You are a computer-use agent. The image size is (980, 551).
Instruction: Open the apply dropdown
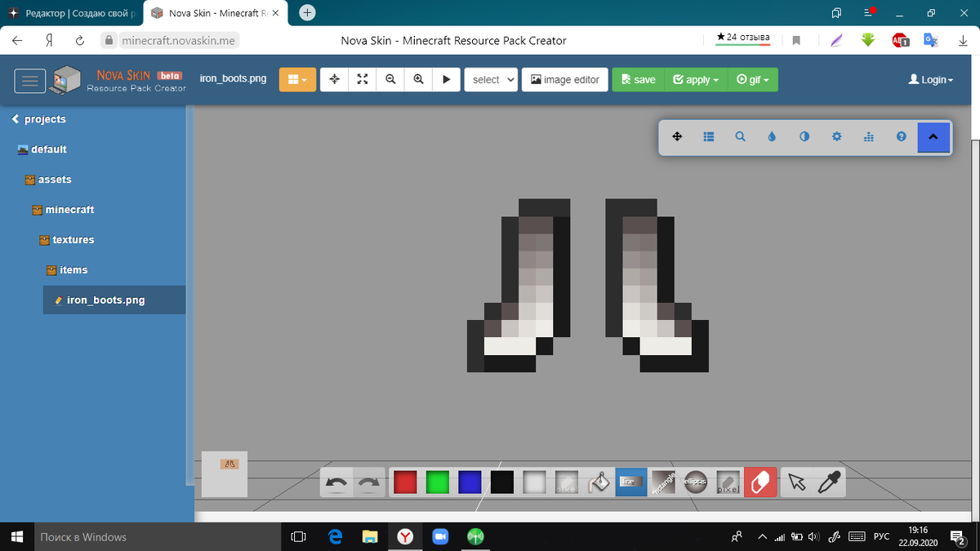(x=696, y=79)
